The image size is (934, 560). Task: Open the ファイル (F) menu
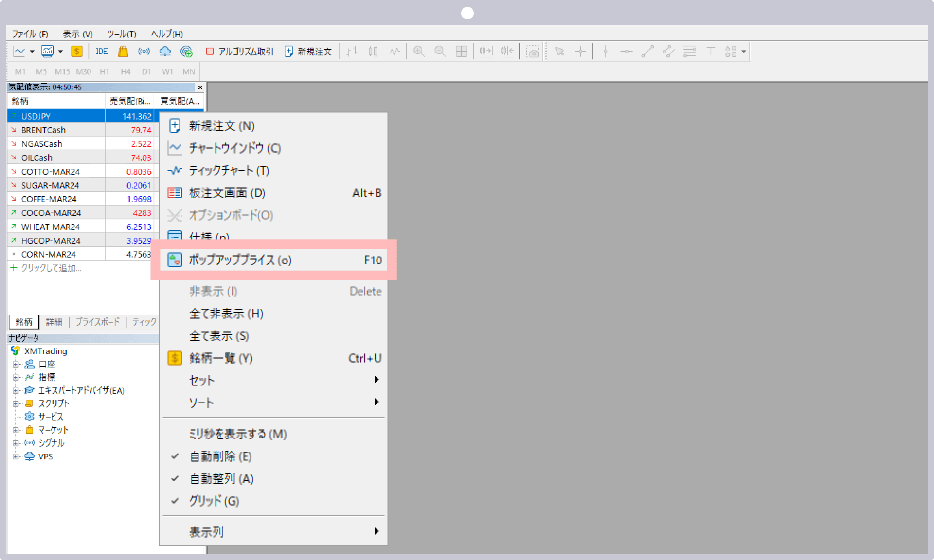30,34
